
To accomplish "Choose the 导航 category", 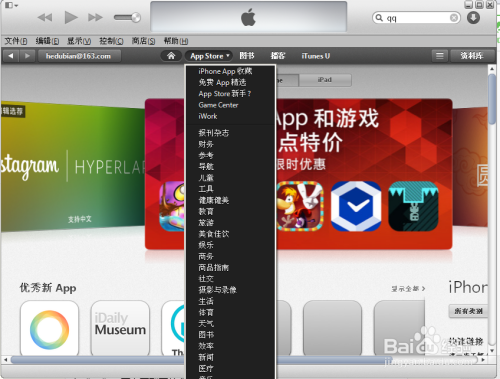I will point(206,167).
